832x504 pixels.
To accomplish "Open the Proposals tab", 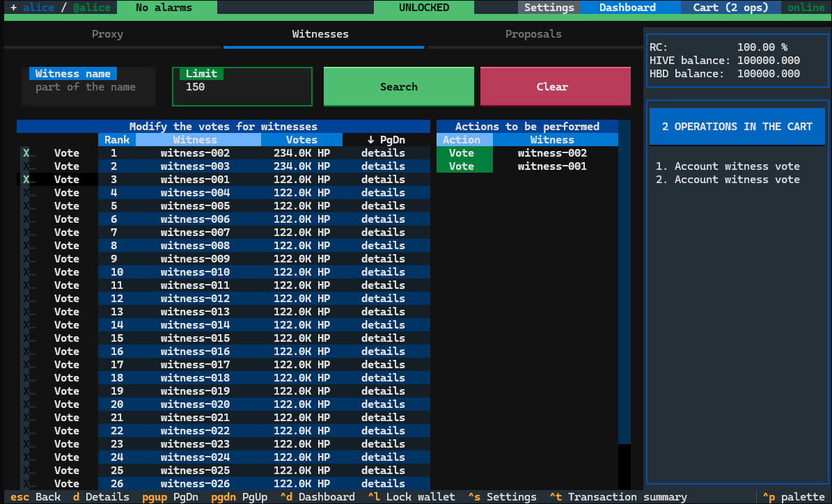I will point(533,34).
